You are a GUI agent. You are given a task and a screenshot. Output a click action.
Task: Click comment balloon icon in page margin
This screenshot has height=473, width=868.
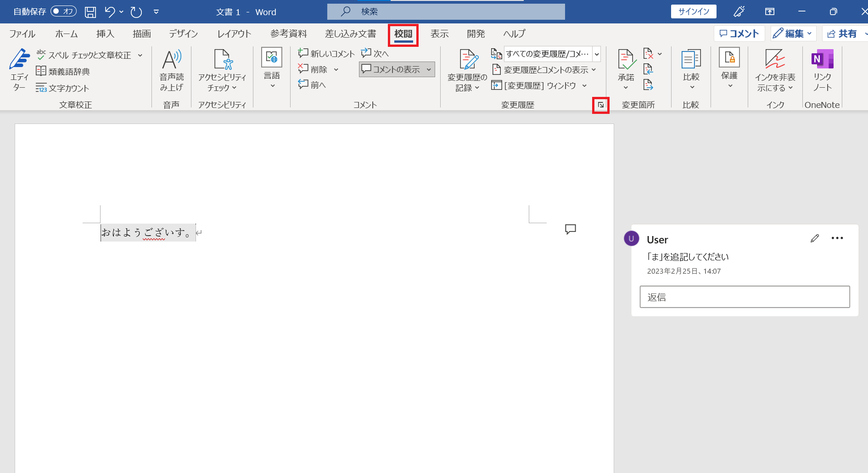click(571, 229)
